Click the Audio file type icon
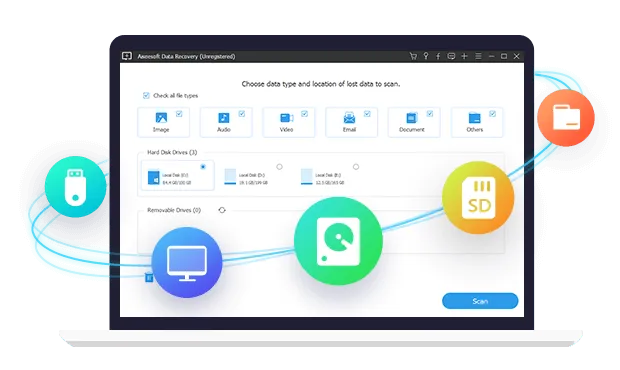Screen dimensions: 620x370 tap(223, 117)
